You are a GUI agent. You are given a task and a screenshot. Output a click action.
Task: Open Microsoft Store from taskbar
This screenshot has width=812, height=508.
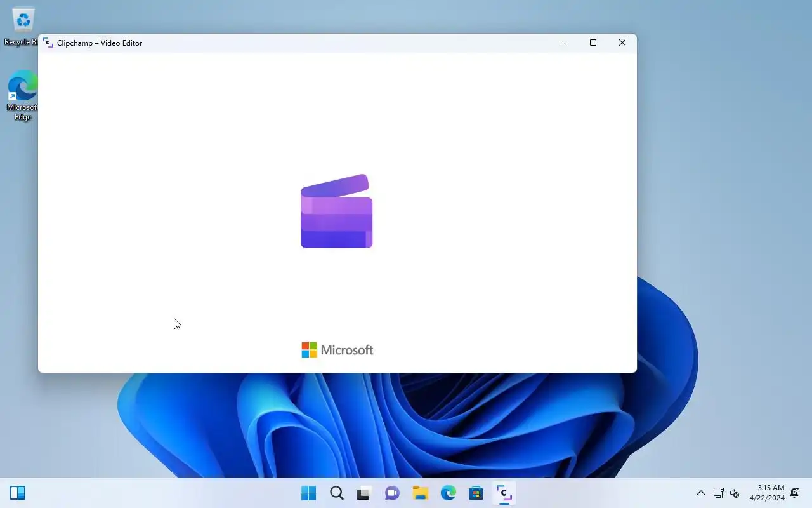click(x=476, y=493)
